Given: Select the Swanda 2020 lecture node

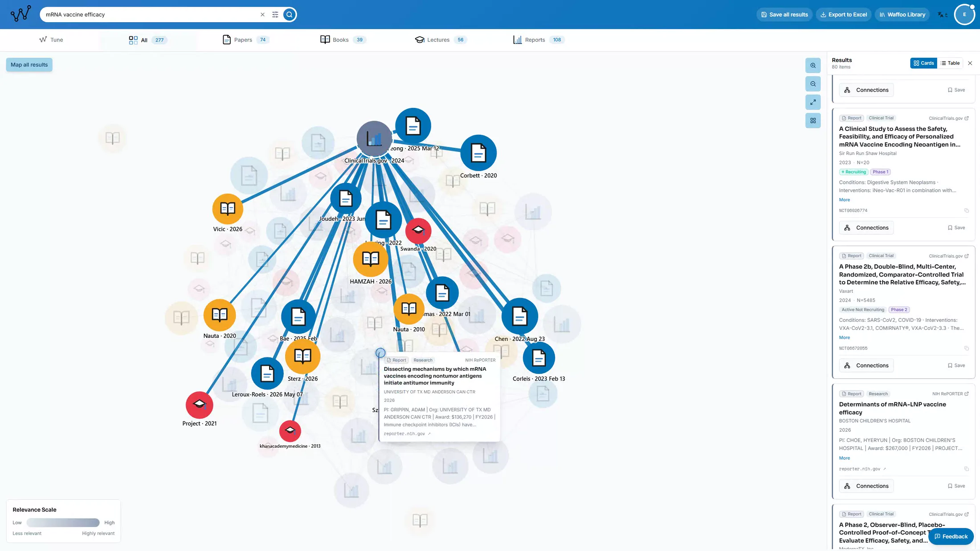Looking at the screenshot, I should click(418, 231).
